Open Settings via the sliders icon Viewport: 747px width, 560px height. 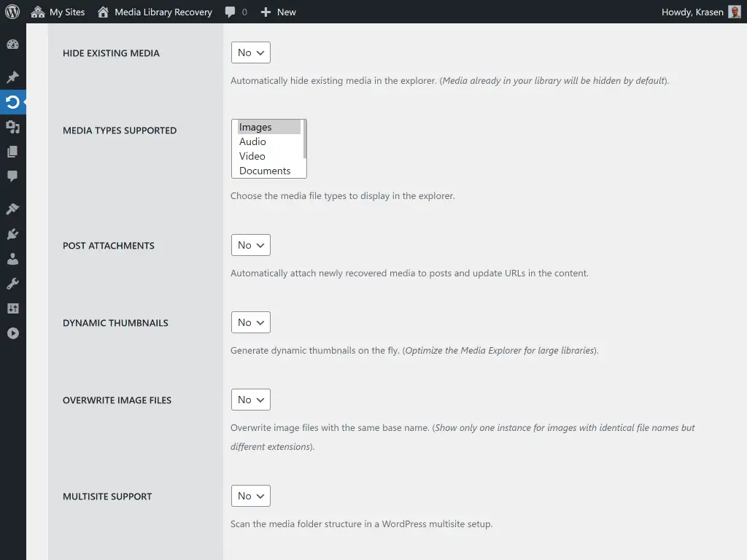12,308
